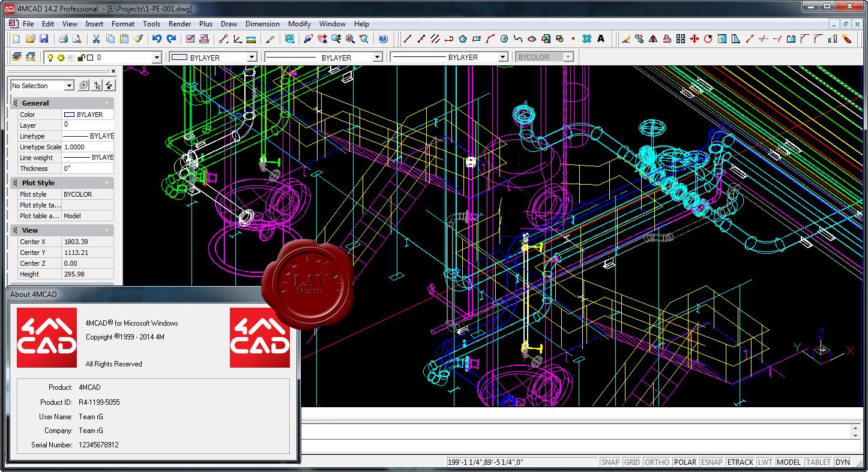Screen dimensions: 868x472
Task: Click the Erase tool icon
Action: point(626,39)
